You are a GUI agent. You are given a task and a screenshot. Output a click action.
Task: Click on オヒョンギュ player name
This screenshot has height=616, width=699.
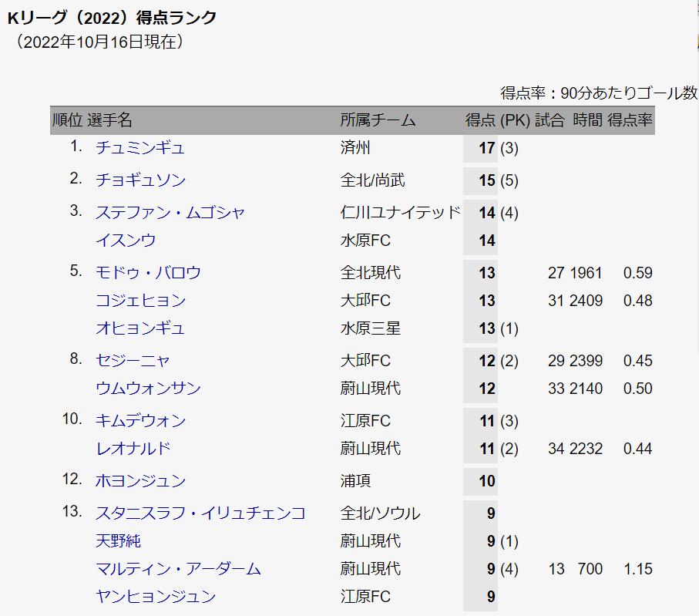click(140, 328)
